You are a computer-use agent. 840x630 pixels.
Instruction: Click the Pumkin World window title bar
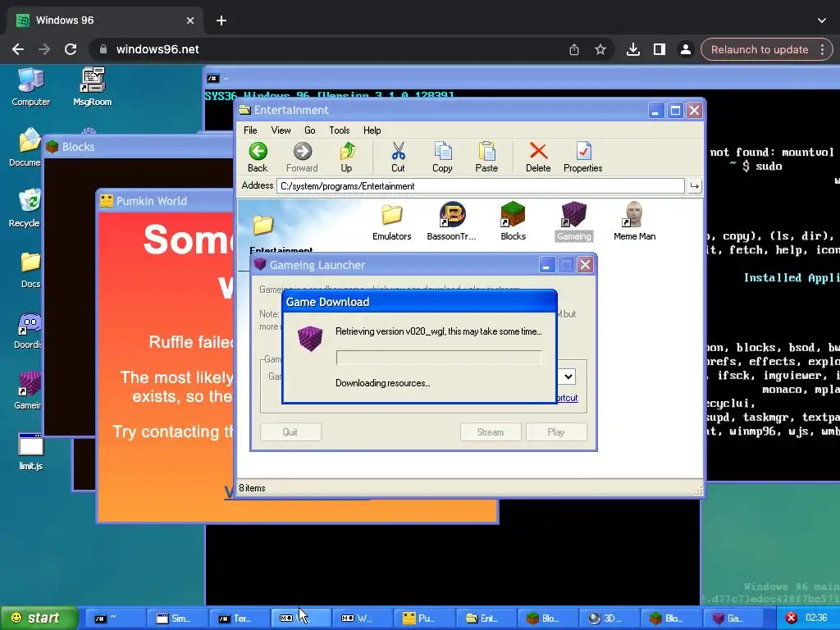(x=165, y=201)
